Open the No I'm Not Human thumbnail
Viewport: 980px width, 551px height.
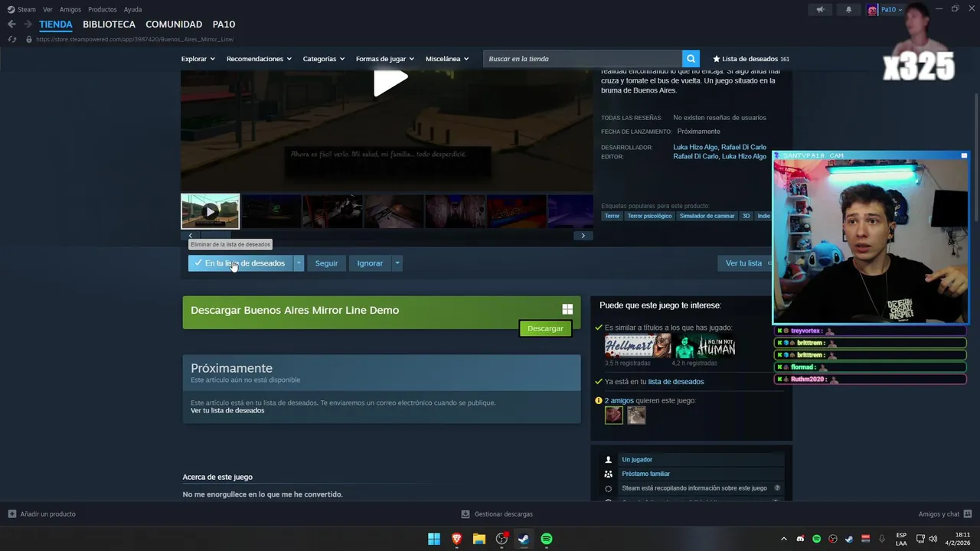[705, 346]
